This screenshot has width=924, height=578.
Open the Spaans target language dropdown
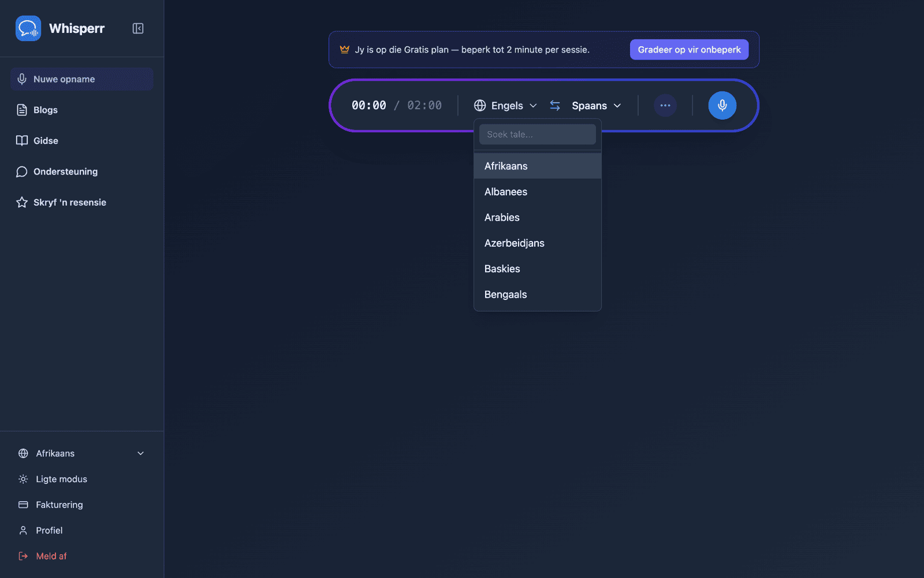[597, 105]
